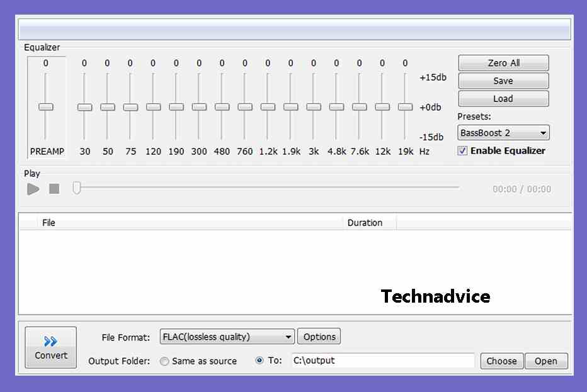Image resolution: width=587 pixels, height=392 pixels.
Task: Click the 4.8k Hz band slider handle
Action: pos(336,107)
